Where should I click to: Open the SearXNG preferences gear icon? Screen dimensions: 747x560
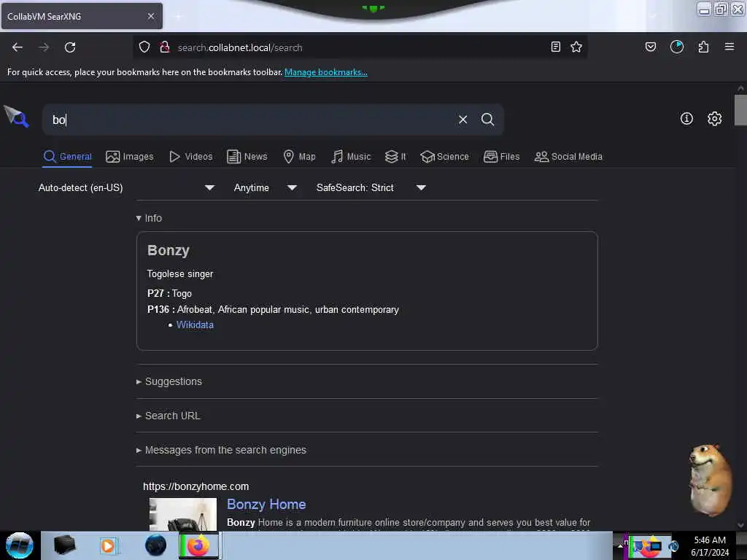click(715, 119)
